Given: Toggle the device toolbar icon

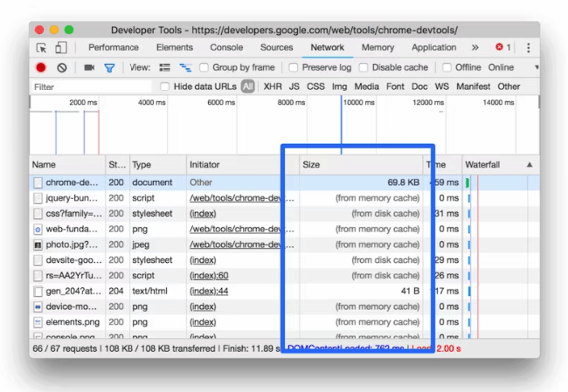Looking at the screenshot, I should click(x=60, y=47).
